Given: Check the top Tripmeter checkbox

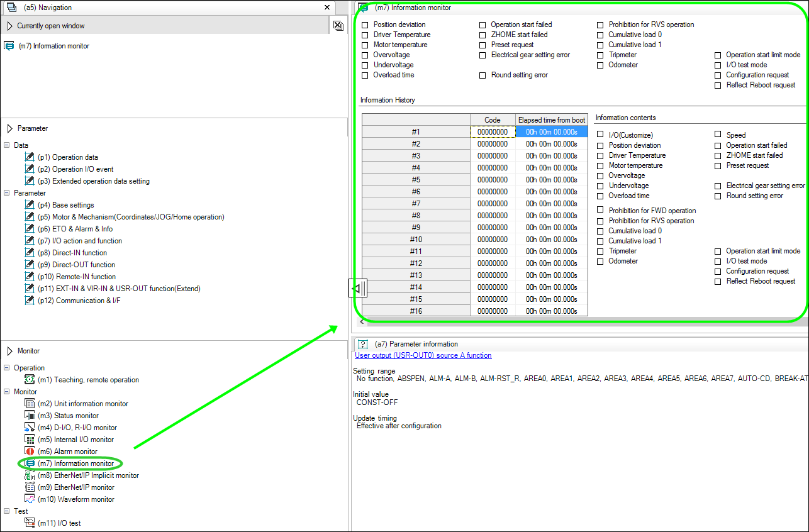Looking at the screenshot, I should pos(600,55).
